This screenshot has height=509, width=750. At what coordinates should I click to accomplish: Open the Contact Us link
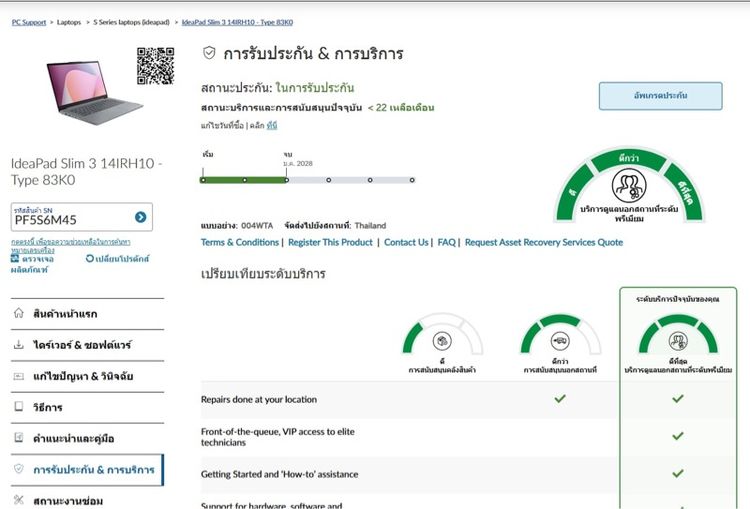coord(406,243)
